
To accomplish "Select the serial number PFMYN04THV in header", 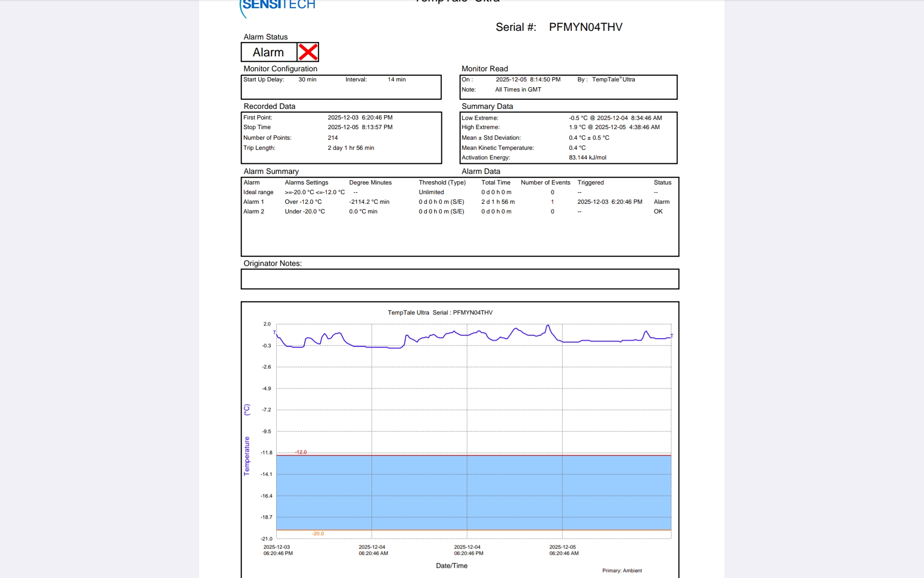I will (x=585, y=27).
